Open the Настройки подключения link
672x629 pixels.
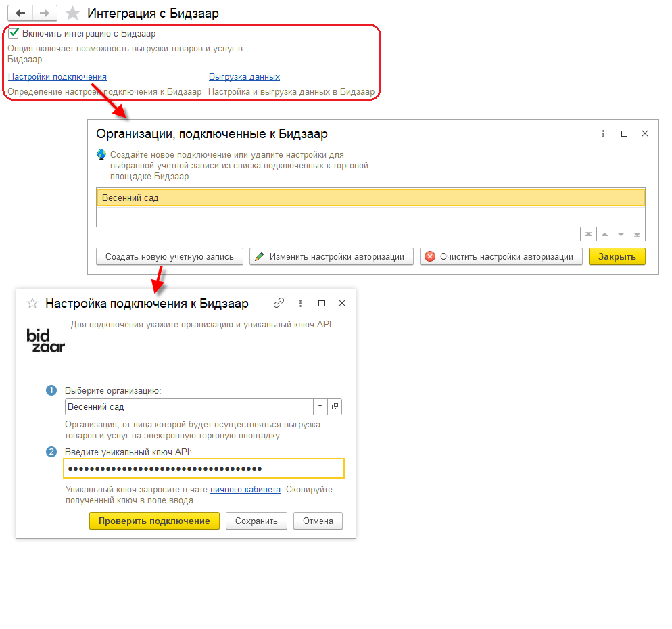point(57,76)
